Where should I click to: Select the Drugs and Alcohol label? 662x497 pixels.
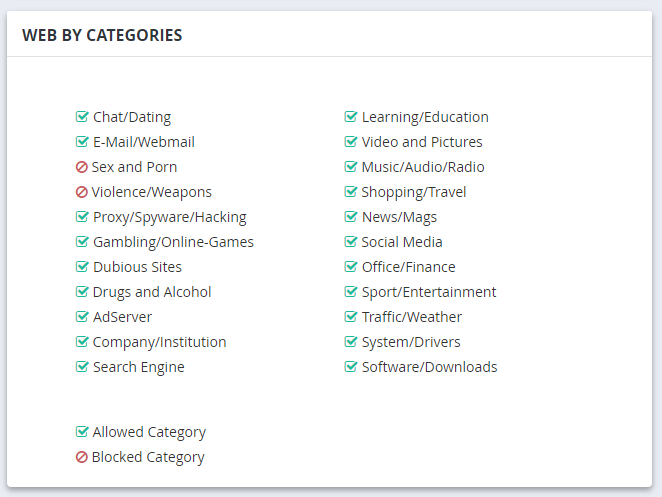coord(152,292)
